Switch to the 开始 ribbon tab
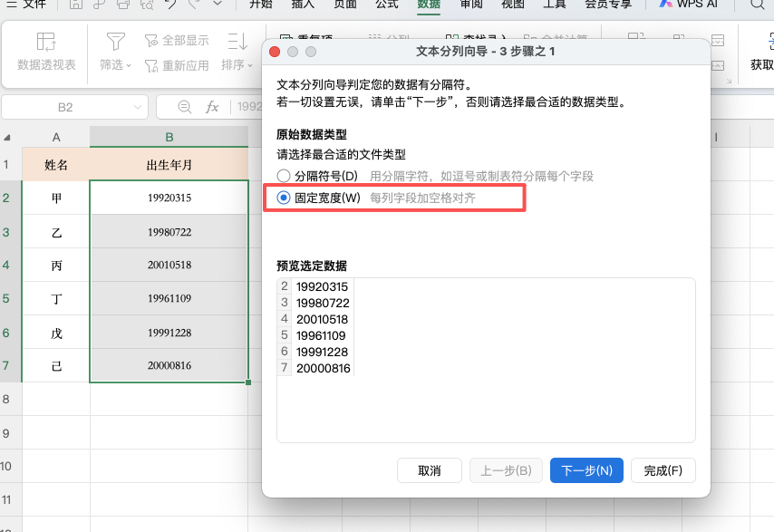This screenshot has height=532, width=774. pos(261,4)
